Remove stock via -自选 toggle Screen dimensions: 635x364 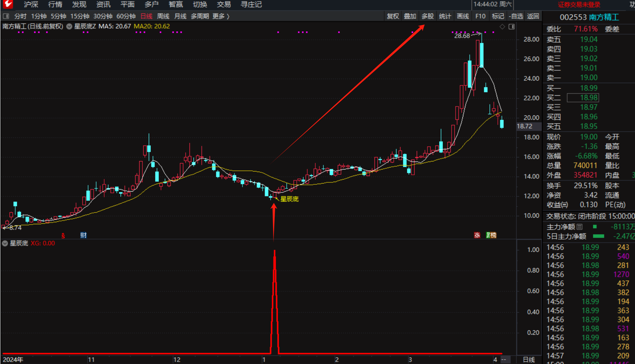click(516, 16)
